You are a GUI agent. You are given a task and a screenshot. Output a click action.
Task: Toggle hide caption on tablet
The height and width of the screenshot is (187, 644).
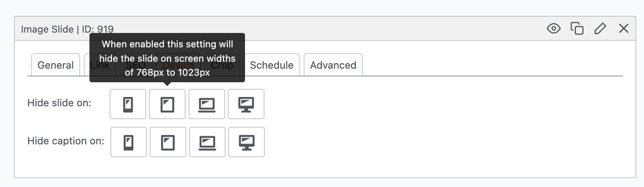[168, 142]
